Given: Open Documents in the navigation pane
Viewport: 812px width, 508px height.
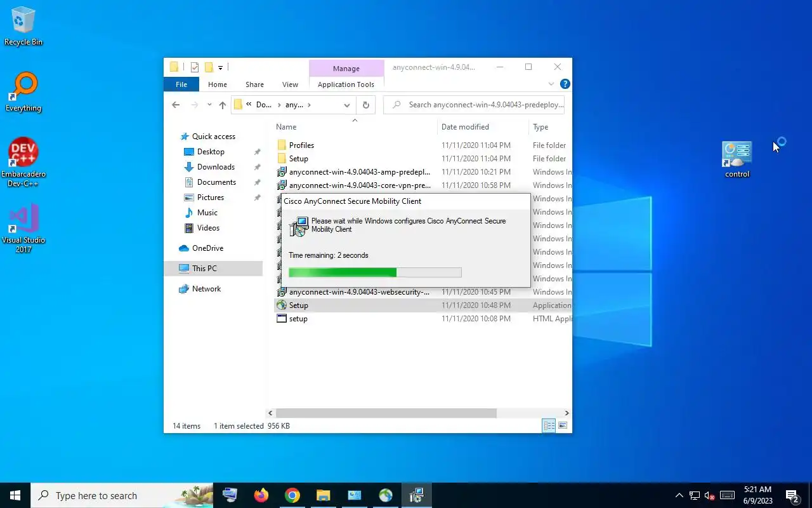Looking at the screenshot, I should click(216, 182).
